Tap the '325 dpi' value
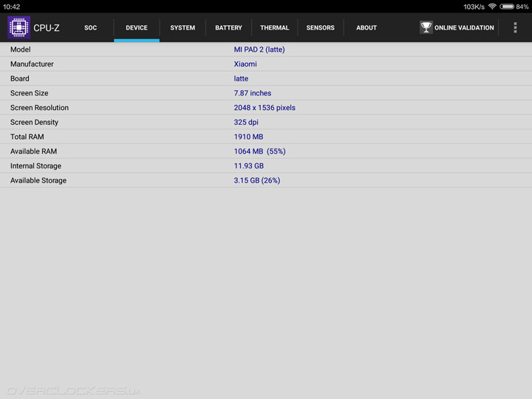The height and width of the screenshot is (399, 532). pos(246,123)
